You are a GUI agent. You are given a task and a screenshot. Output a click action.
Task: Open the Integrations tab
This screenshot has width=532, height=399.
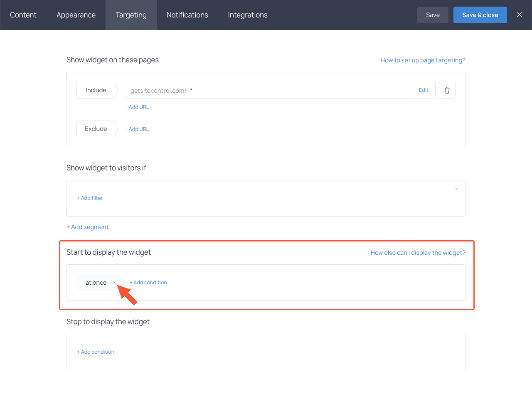247,15
